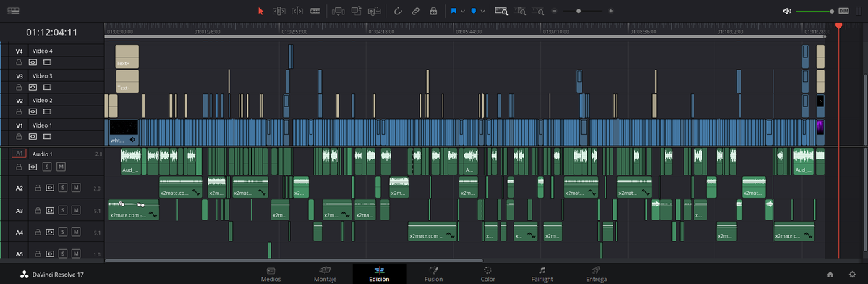Screen dimensions: 868x284
Task: Solo the A2 audio track
Action: tap(62, 188)
